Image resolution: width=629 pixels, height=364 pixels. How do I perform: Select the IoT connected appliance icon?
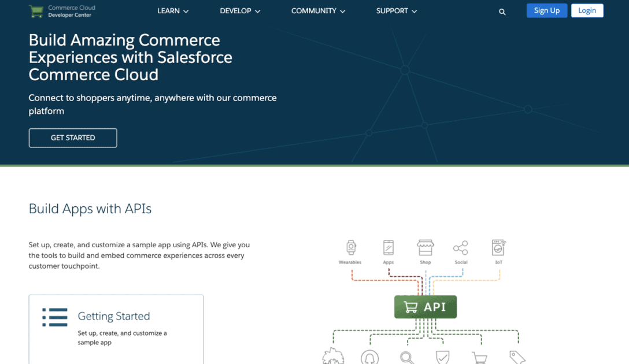[498, 247]
